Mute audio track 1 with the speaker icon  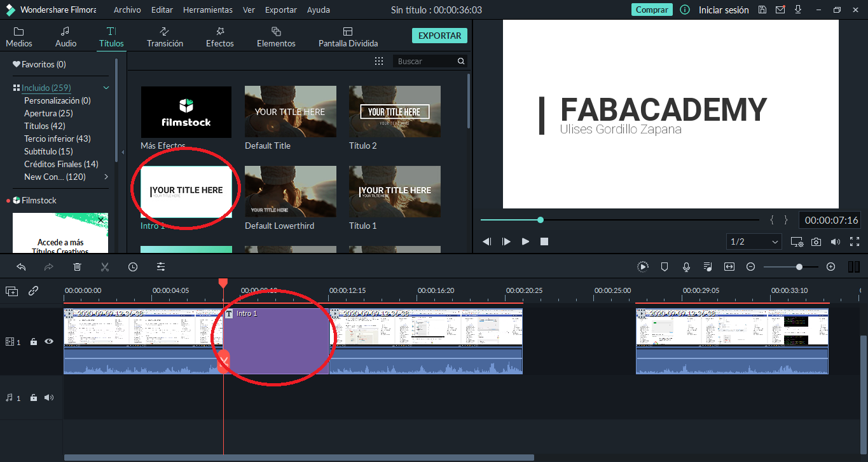coord(49,398)
